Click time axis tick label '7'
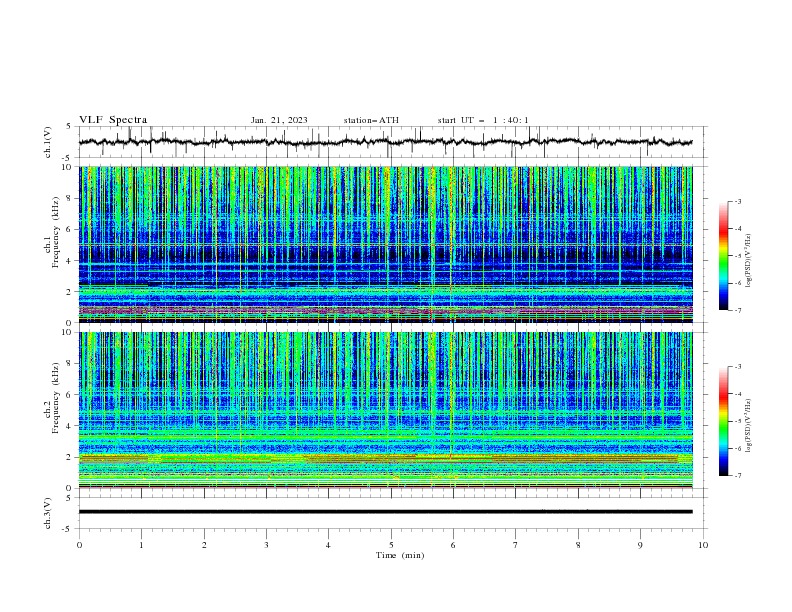The image size is (792, 612). pyautogui.click(x=516, y=545)
